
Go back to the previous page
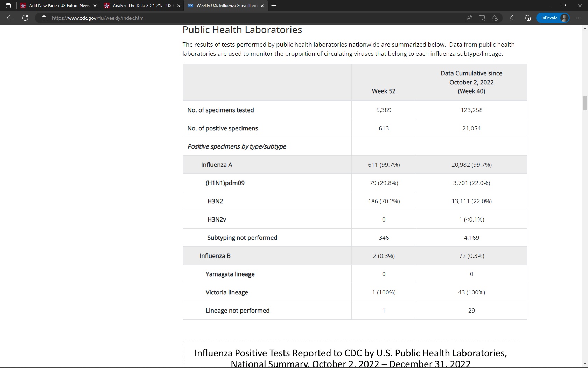(10, 18)
